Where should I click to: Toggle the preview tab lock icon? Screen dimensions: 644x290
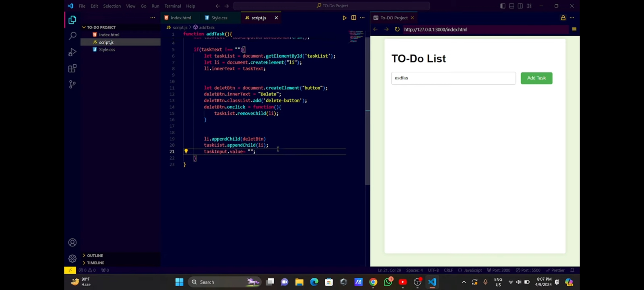[x=563, y=18]
